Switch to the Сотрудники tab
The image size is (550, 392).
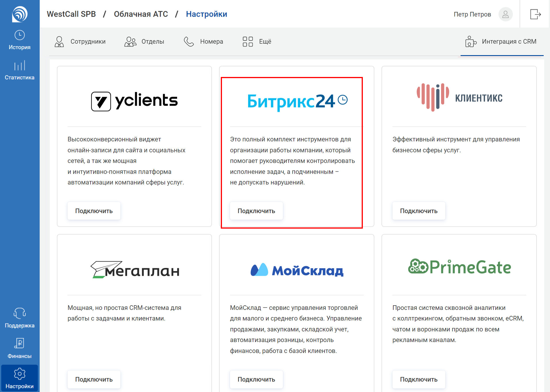[x=80, y=42]
